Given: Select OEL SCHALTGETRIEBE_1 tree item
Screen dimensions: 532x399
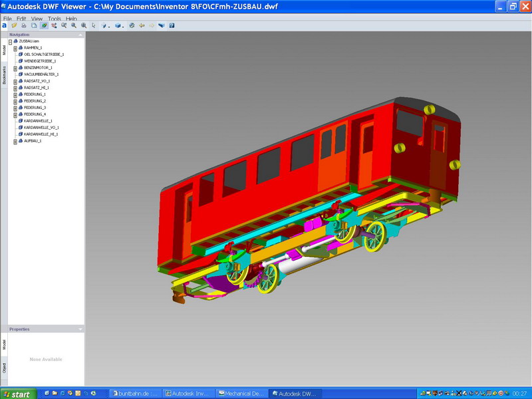Looking at the screenshot, I should click(x=44, y=55).
